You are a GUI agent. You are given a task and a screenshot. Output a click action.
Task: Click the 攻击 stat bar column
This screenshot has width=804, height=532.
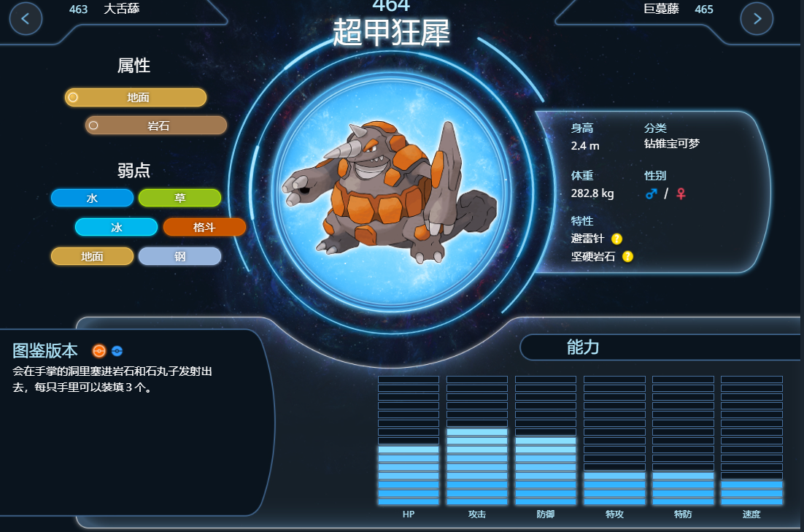click(x=477, y=441)
